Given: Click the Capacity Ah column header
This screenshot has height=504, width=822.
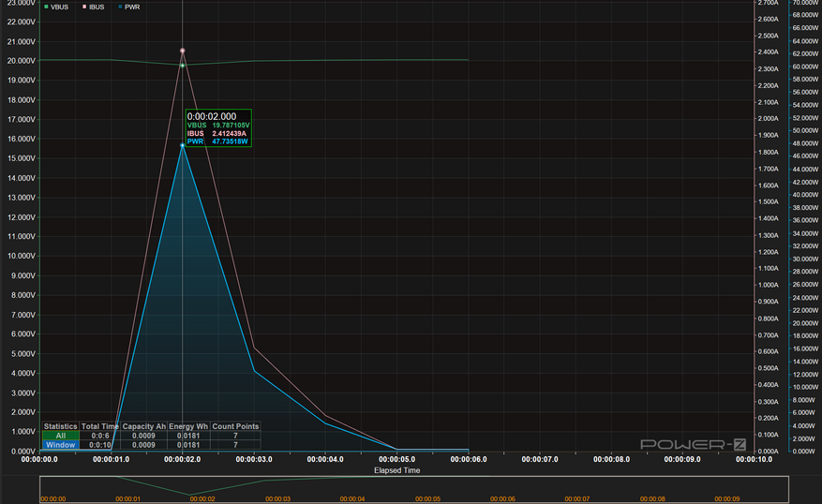Looking at the screenshot, I should pos(144,426).
